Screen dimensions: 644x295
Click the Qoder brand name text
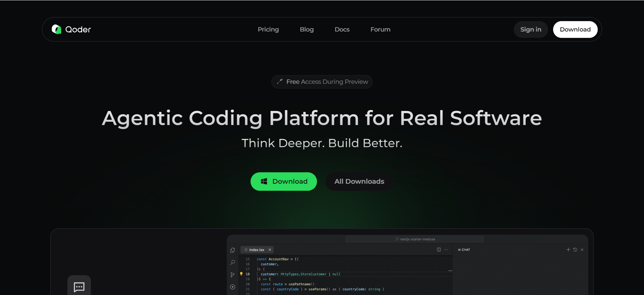(78, 29)
